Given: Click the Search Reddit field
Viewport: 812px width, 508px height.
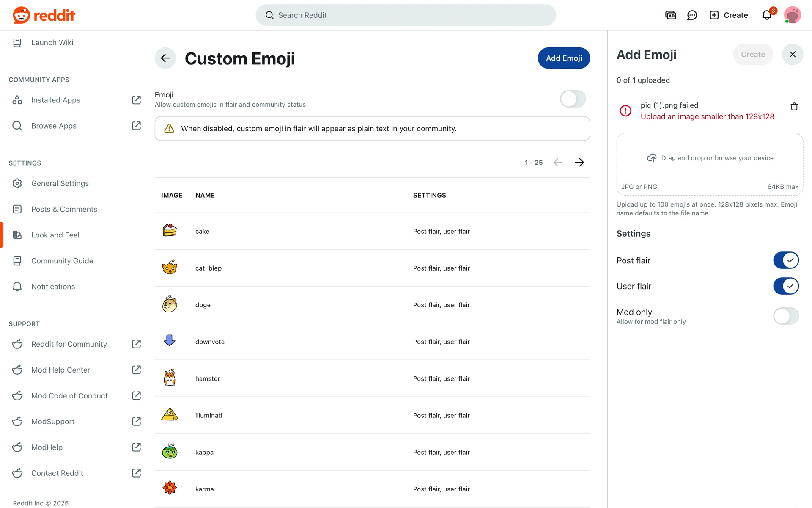Looking at the screenshot, I should click(x=405, y=15).
